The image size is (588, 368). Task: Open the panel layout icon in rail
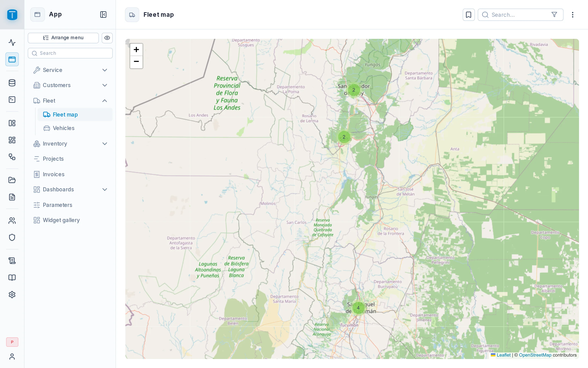point(12,123)
